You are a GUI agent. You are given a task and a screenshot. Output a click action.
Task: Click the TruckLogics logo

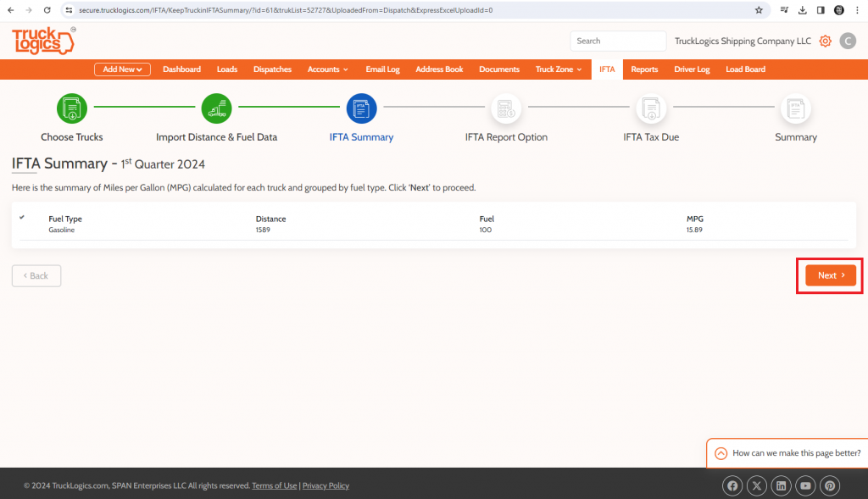point(43,41)
